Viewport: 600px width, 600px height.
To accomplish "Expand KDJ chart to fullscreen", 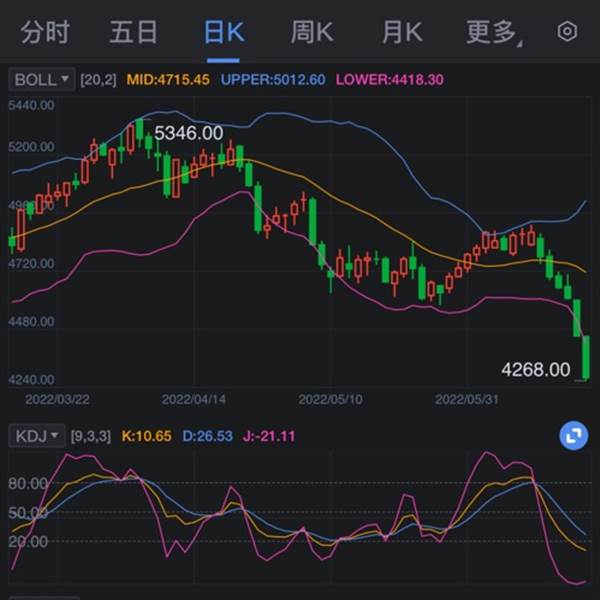I will [x=574, y=435].
